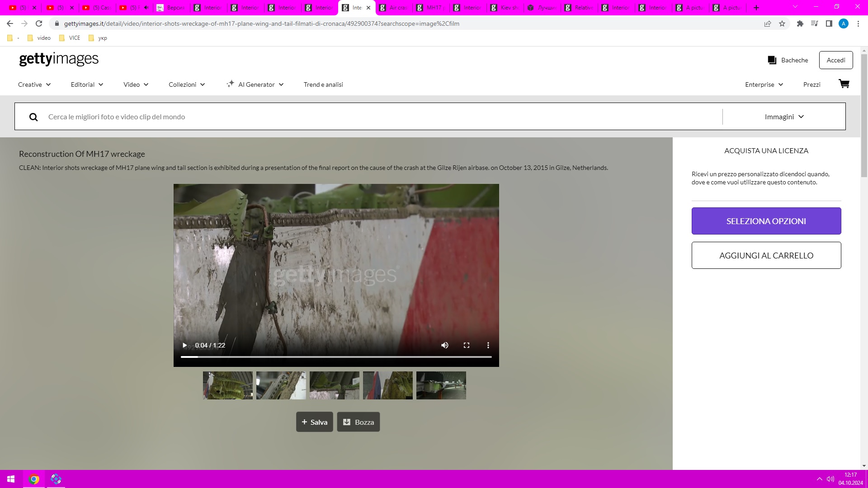Viewport: 868px width, 488px height.
Task: Save clip with Salva button
Action: pos(315,422)
